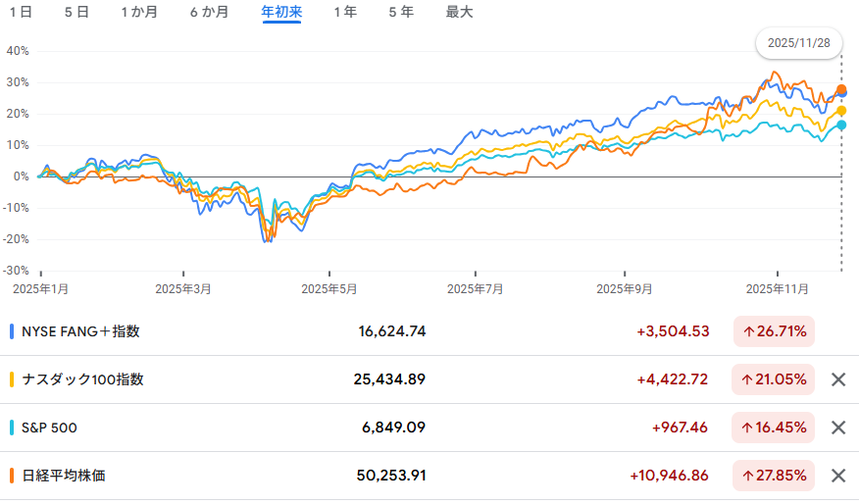
Task: Open the 6か月 range tab
Action: point(210,13)
